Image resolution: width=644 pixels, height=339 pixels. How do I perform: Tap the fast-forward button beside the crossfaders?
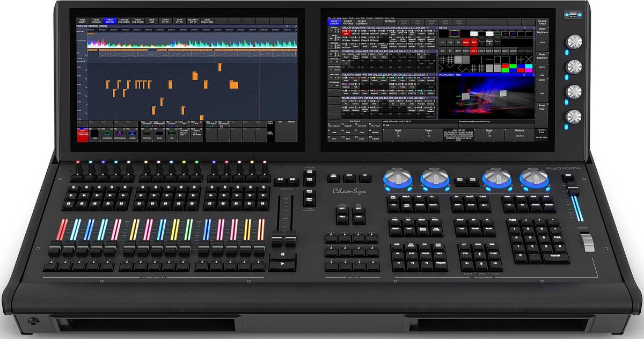pos(294,181)
